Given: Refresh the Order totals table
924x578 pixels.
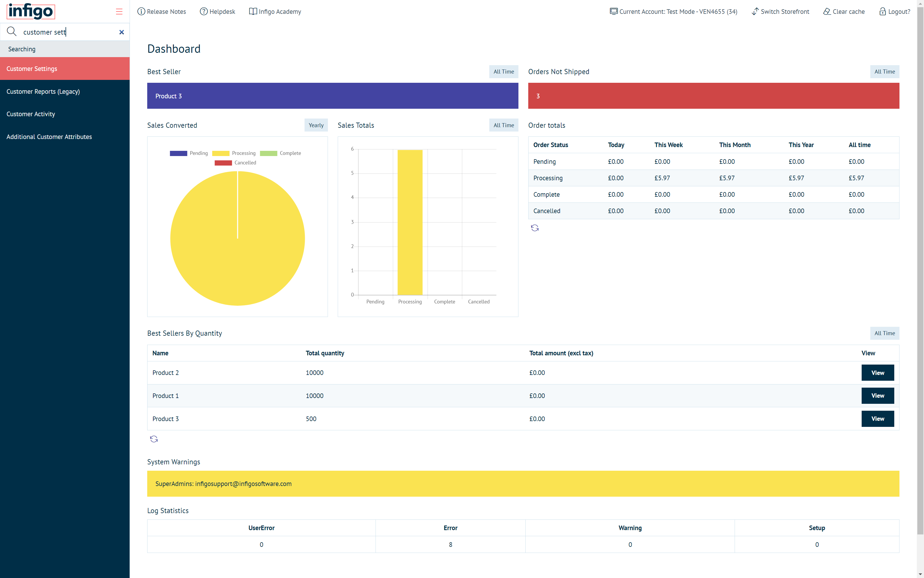Looking at the screenshot, I should 535,228.
